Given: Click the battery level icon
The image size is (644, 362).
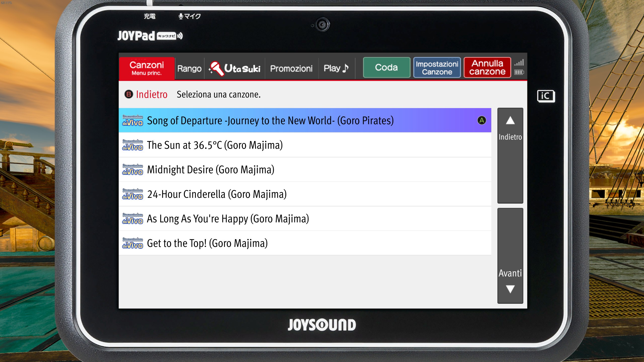Looking at the screenshot, I should pos(519,72).
